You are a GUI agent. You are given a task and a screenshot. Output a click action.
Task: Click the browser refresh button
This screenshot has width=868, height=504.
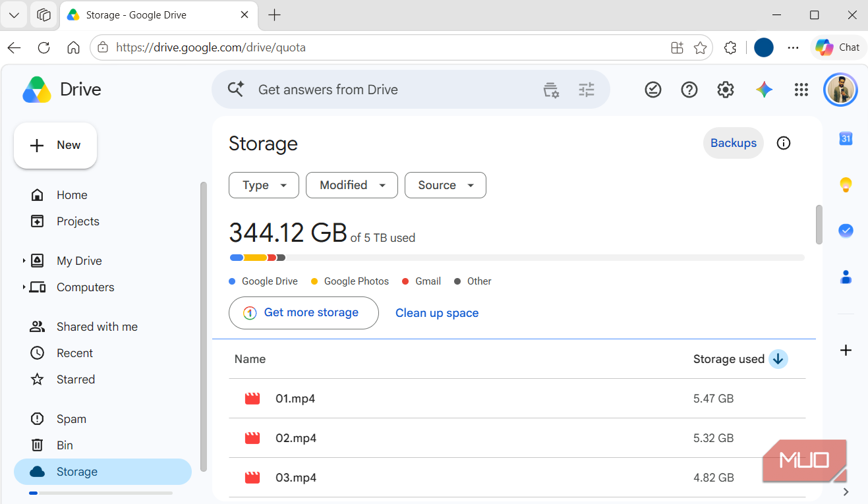[44, 47]
